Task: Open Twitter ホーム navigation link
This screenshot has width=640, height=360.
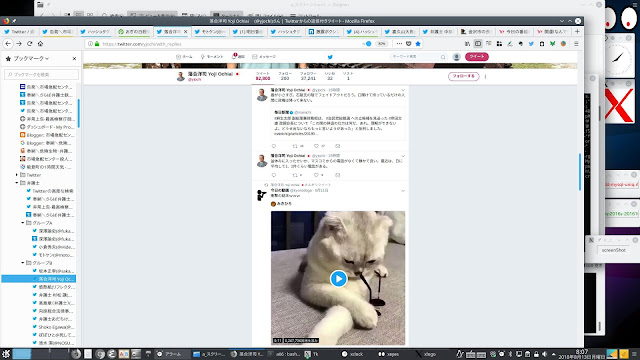Action: tap(184, 57)
